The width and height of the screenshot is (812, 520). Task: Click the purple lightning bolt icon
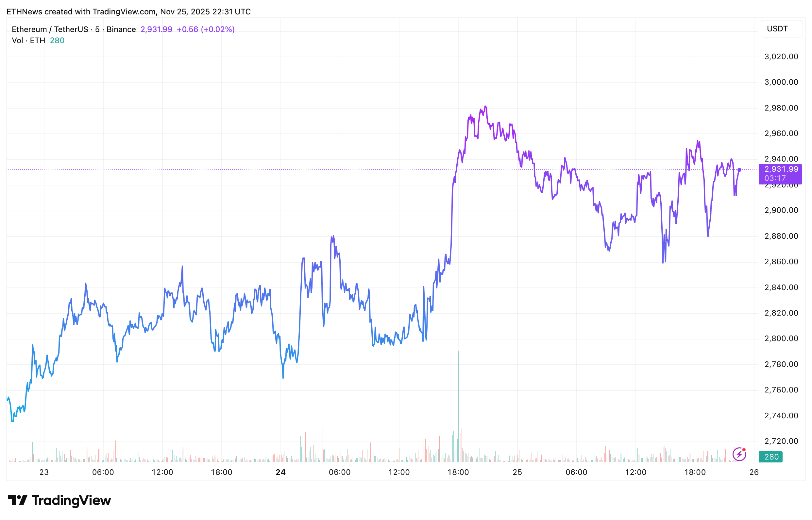[739, 454]
